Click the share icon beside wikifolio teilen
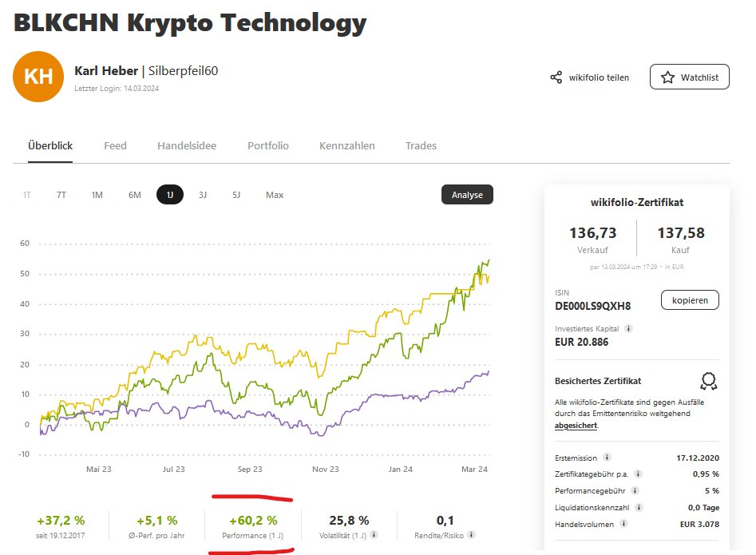Viewport: 756px width, 555px height. [556, 77]
